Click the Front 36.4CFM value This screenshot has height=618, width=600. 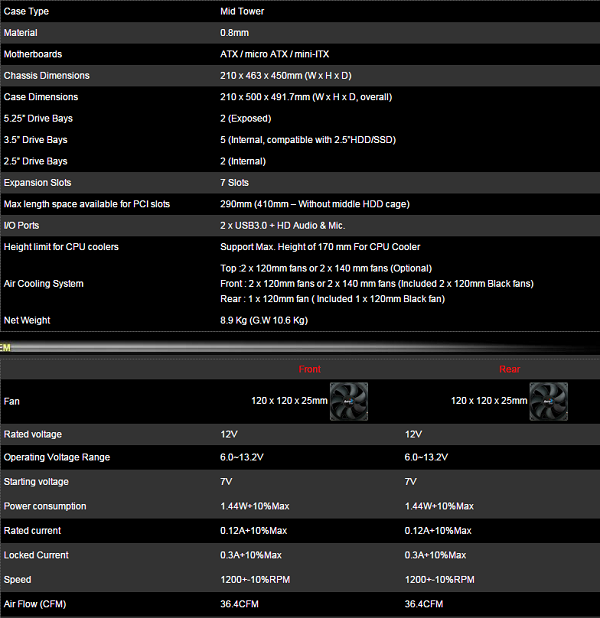(x=239, y=604)
